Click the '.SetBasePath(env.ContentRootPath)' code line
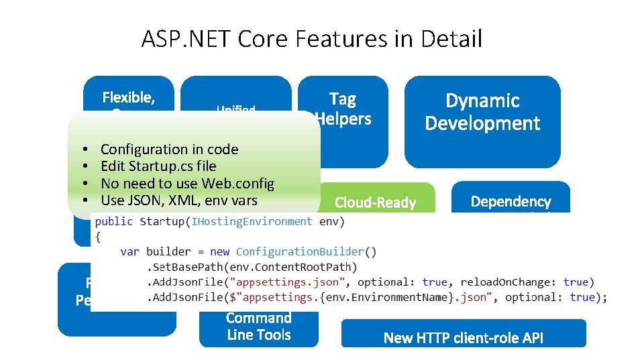The height and width of the screenshot is (362, 644). click(x=252, y=267)
